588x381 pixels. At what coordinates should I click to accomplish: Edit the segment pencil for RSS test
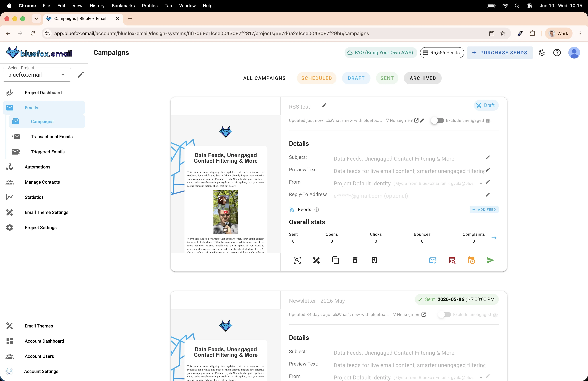coord(422,120)
